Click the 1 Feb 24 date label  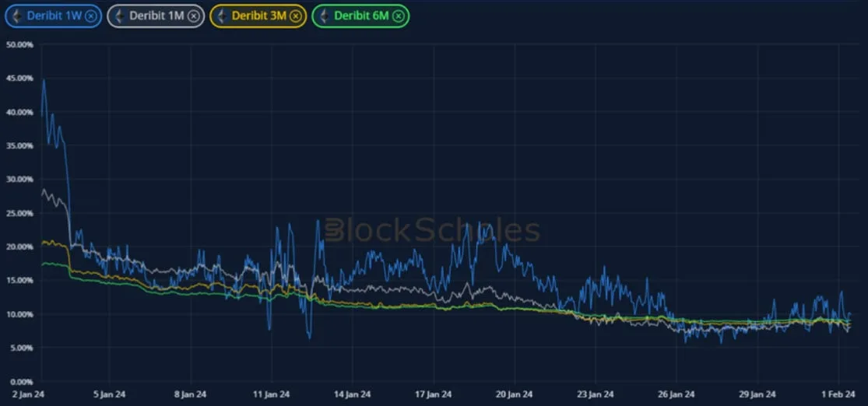tap(838, 394)
